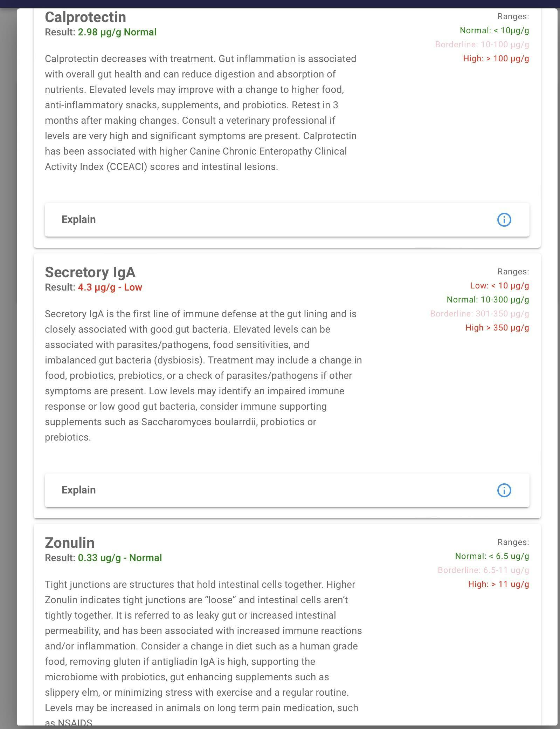Click Calprotectin's High: > 100 µg/g range
Image resolution: width=560 pixels, height=729 pixels.
[x=496, y=59]
